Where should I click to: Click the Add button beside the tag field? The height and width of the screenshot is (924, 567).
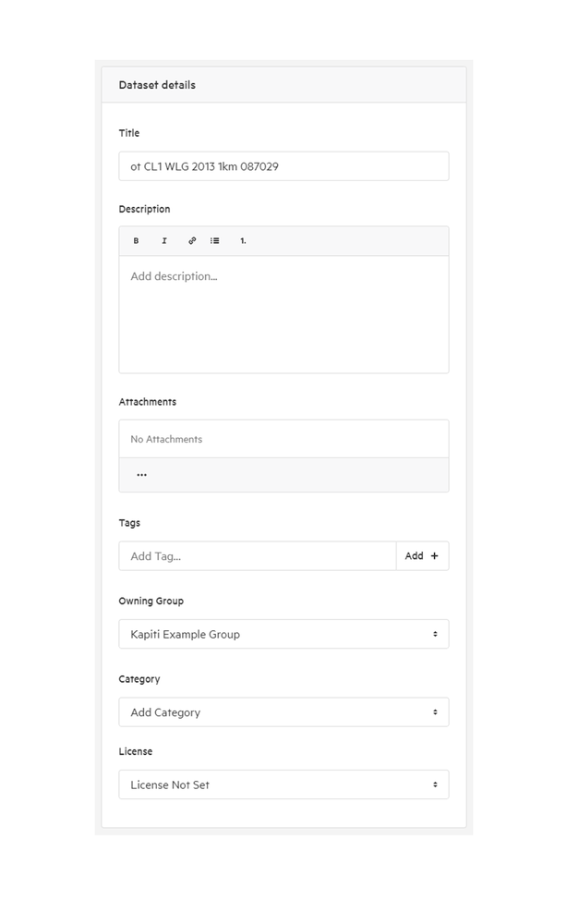[422, 555]
